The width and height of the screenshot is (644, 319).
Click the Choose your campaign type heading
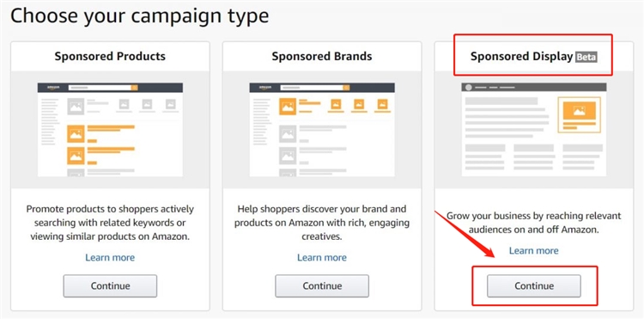[140, 16]
